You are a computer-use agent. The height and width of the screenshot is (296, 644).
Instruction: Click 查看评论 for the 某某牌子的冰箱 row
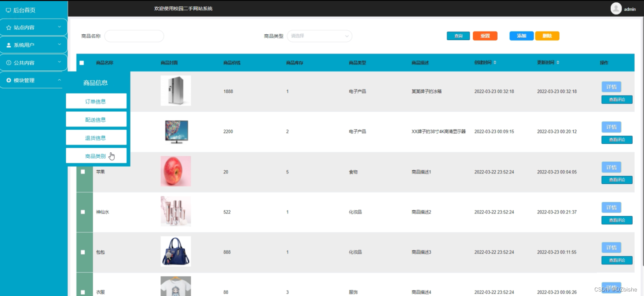coord(617,100)
